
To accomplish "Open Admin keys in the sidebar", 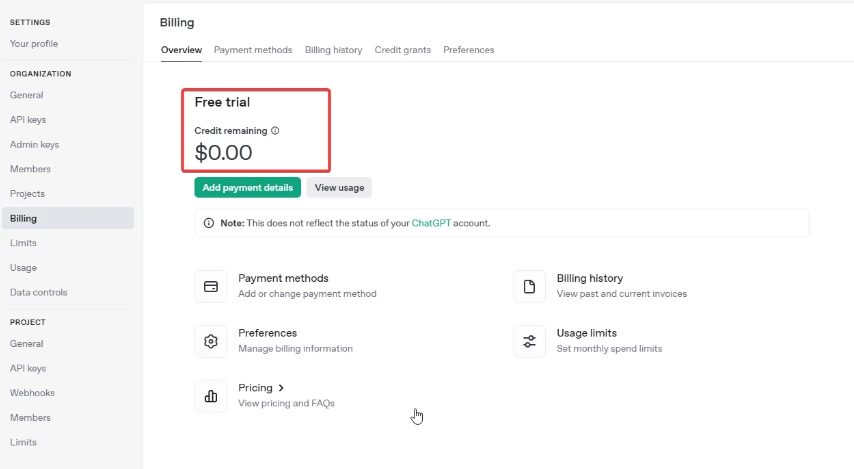I will [x=34, y=144].
